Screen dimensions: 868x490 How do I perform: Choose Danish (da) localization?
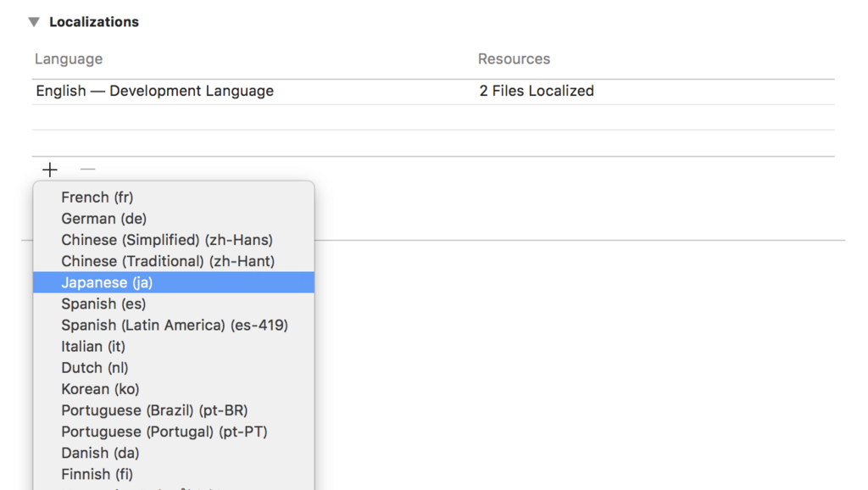pyautogui.click(x=174, y=453)
